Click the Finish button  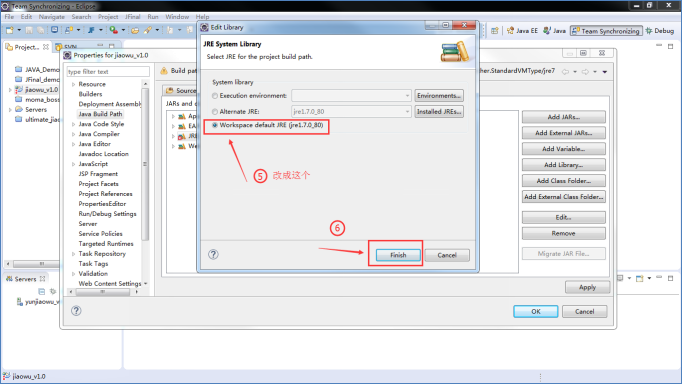398,255
